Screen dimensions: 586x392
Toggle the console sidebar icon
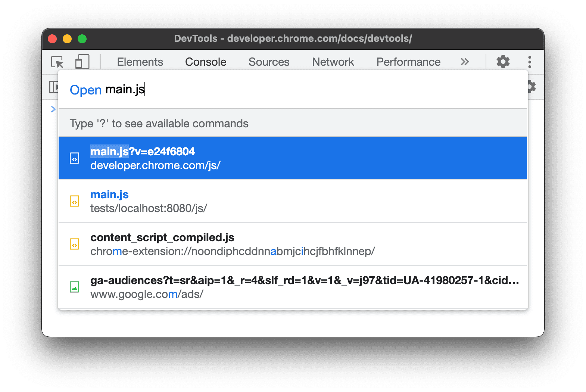[x=53, y=87]
